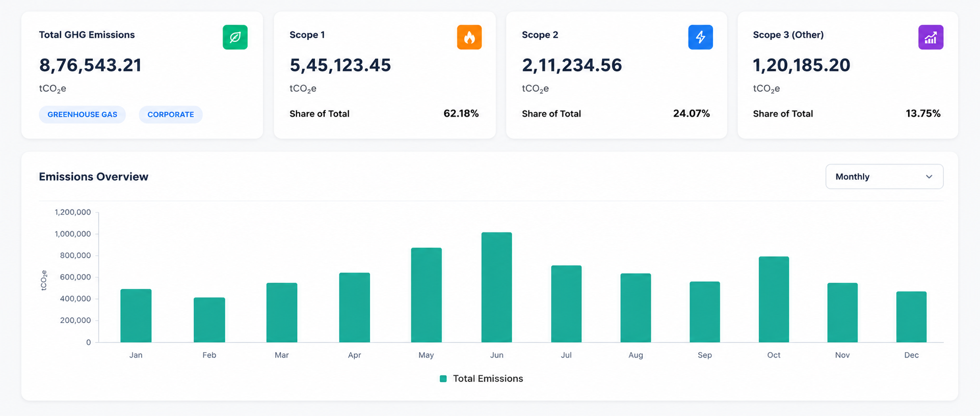This screenshot has height=416, width=980.
Task: Click the Total Emissions legend label
Action: (x=488, y=379)
